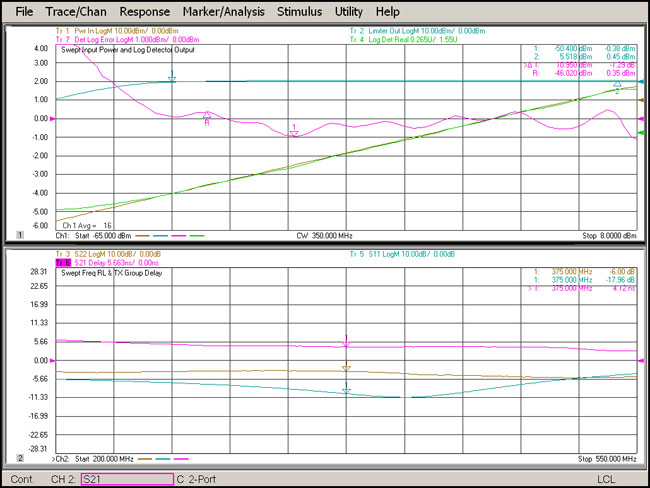Click the Stop 8.0000 dBm stimulus value
Screen dimensions: 650x488
609,235
